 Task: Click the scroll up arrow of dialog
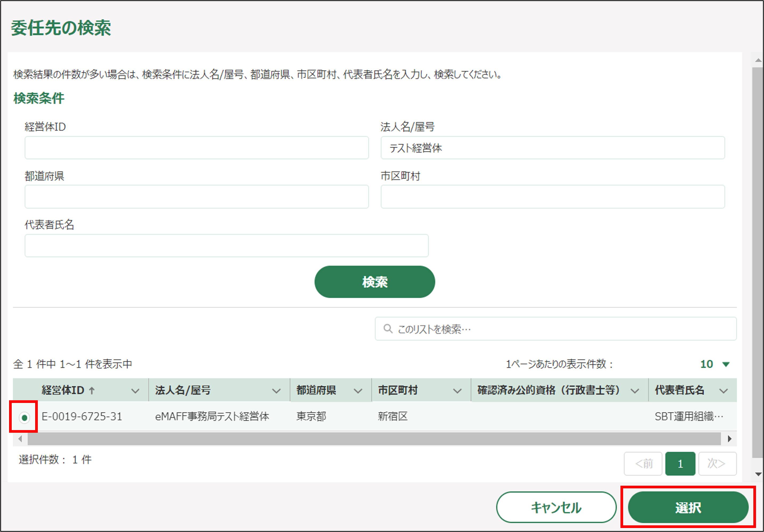pyautogui.click(x=758, y=60)
